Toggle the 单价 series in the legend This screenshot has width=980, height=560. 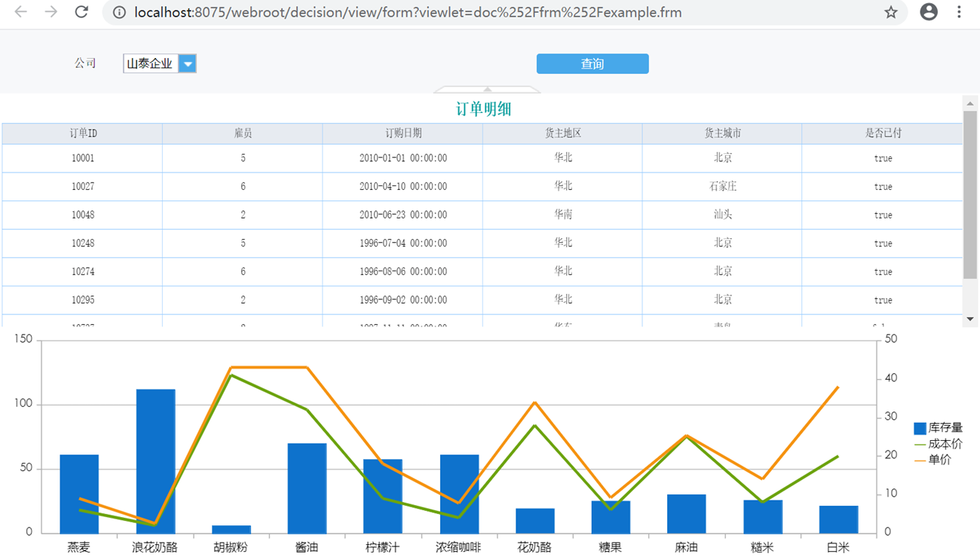tap(933, 460)
